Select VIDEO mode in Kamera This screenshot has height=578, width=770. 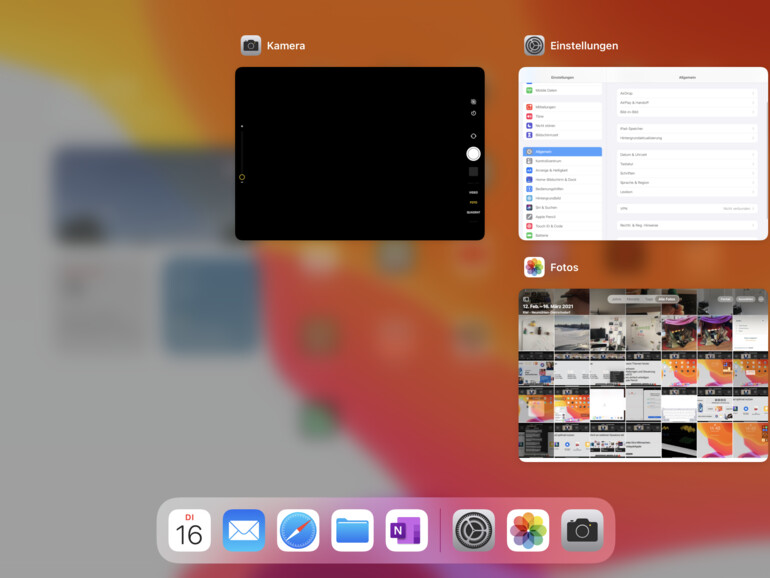[473, 193]
